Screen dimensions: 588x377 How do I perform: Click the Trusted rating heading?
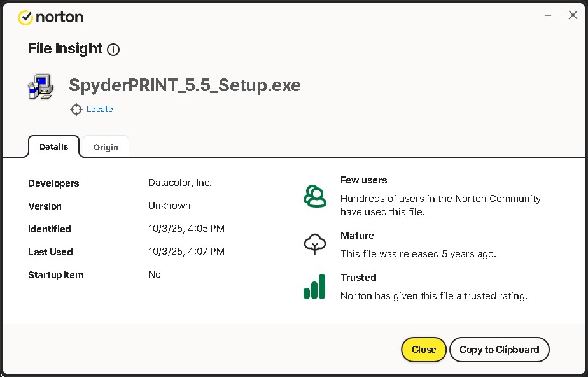[x=358, y=278]
